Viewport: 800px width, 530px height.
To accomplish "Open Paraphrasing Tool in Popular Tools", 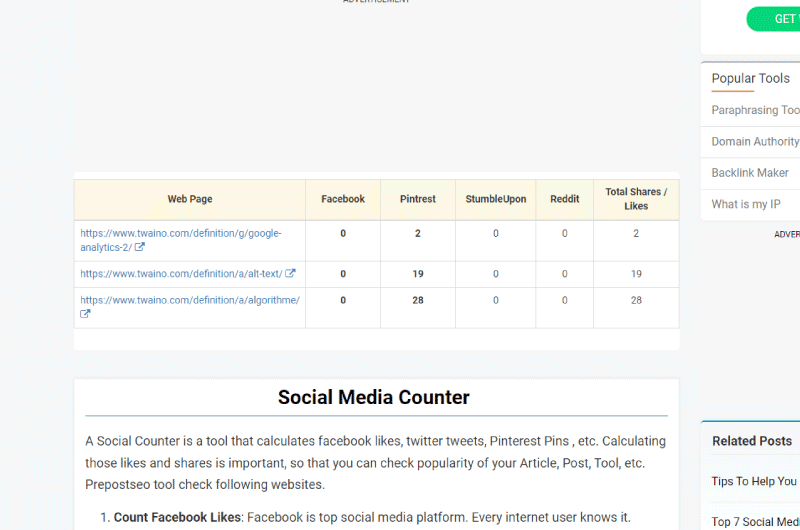I will (755, 110).
